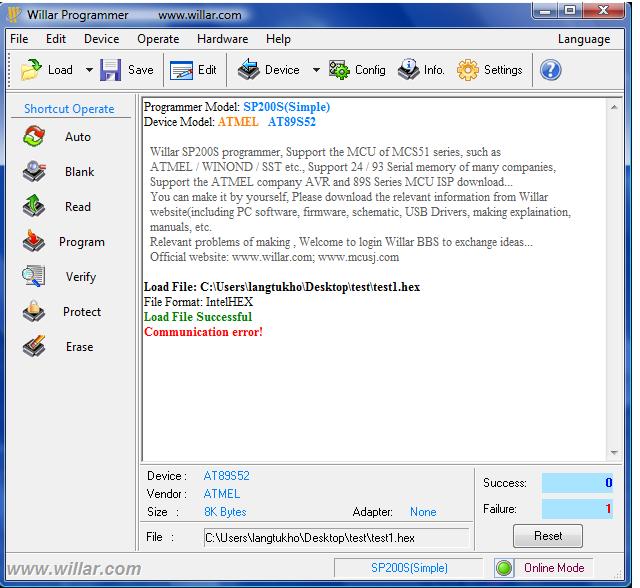Click the Shortcut Operate panel heading
Image resolution: width=640 pixels, height=588 pixels.
point(69,109)
